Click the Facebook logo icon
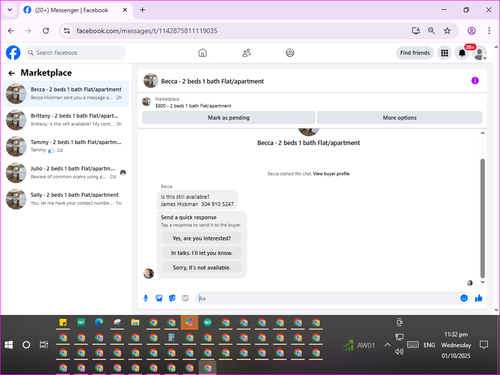Screen dimensions: 500x375 pos(13,53)
